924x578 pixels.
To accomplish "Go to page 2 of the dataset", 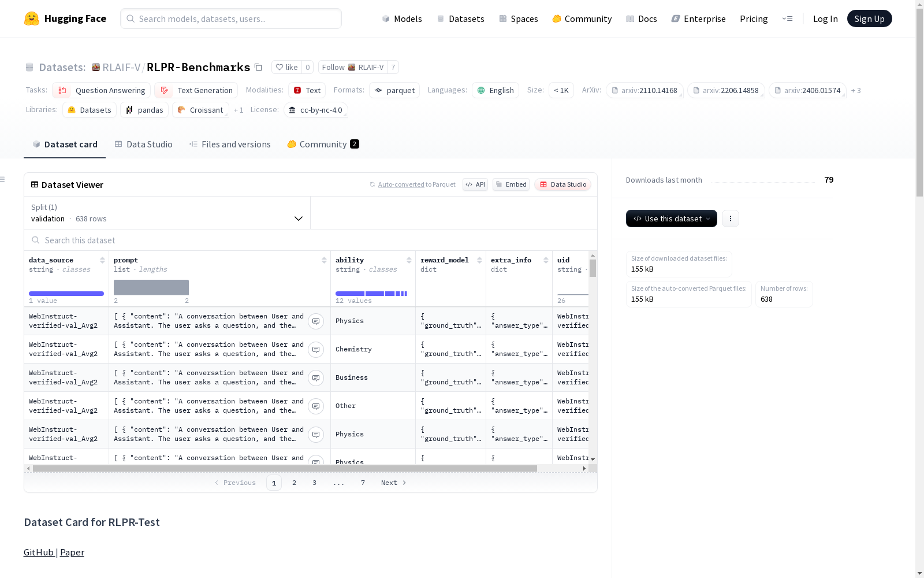I will pyautogui.click(x=294, y=483).
